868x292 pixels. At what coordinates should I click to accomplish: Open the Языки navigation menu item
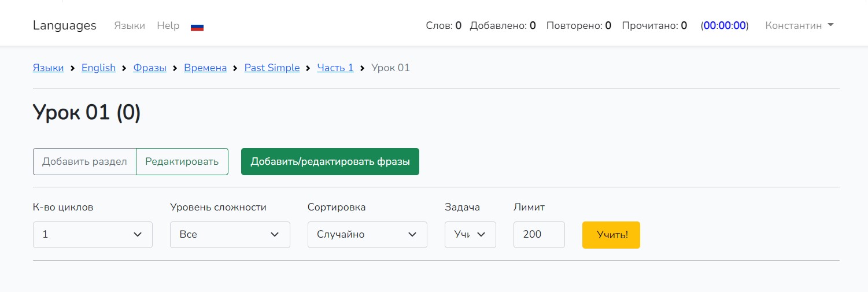coord(130,25)
